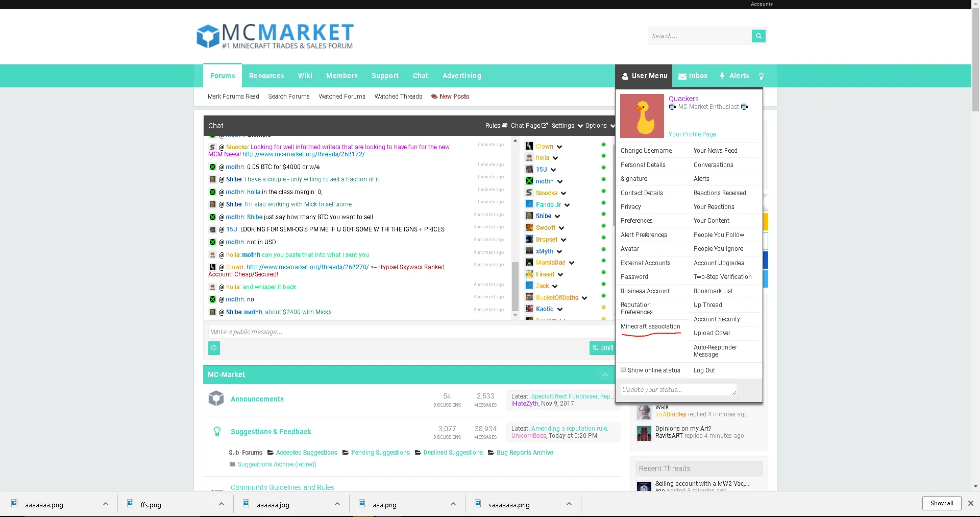Screen dimensions: 980x517
Task: Click Dropset's avatar in the online users list
Action: (529, 239)
